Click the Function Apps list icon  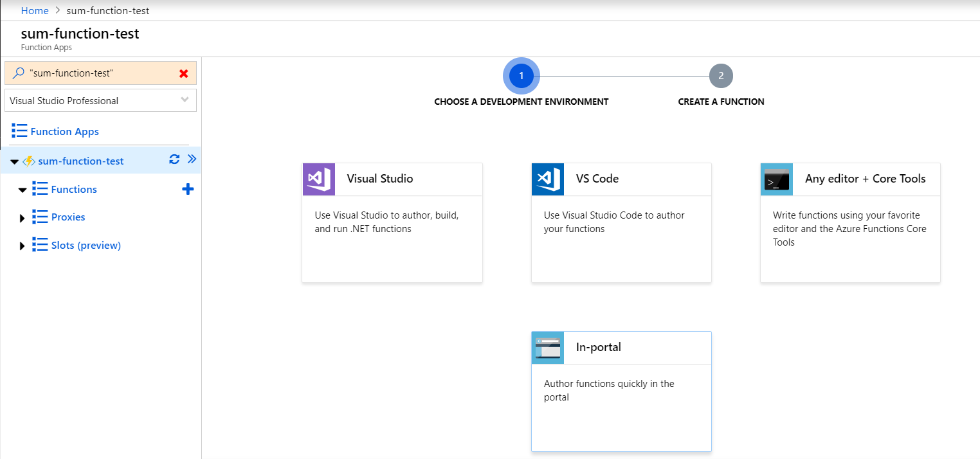(19, 131)
